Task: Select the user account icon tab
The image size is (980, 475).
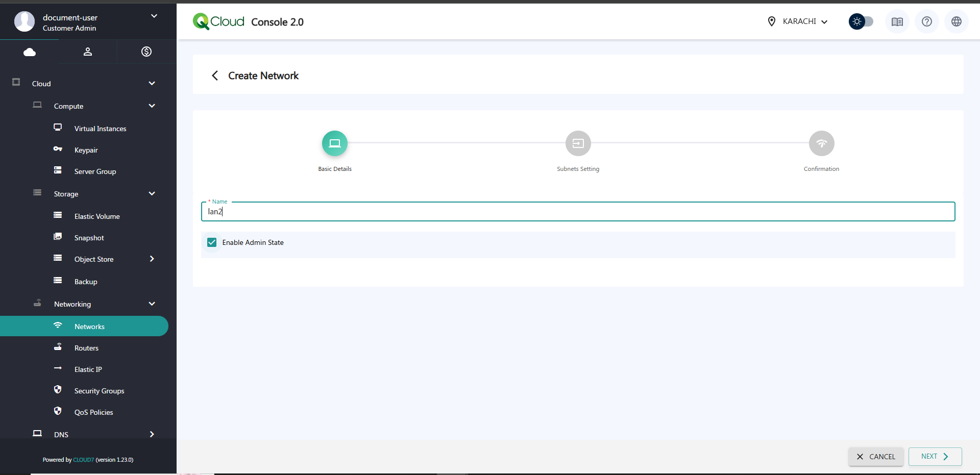Action: 88,52
